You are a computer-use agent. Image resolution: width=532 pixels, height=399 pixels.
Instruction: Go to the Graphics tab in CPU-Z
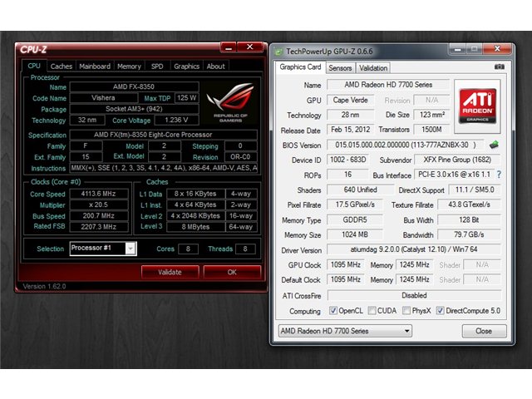point(186,66)
